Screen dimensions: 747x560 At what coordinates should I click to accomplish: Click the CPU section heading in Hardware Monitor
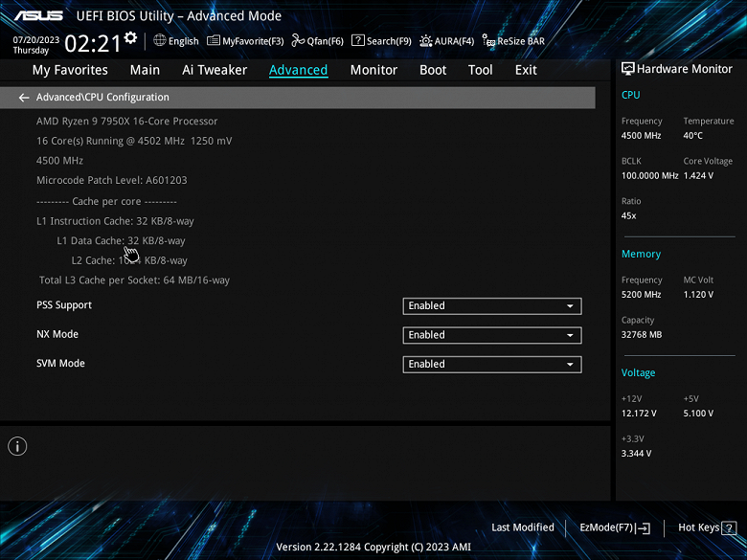pyautogui.click(x=630, y=95)
